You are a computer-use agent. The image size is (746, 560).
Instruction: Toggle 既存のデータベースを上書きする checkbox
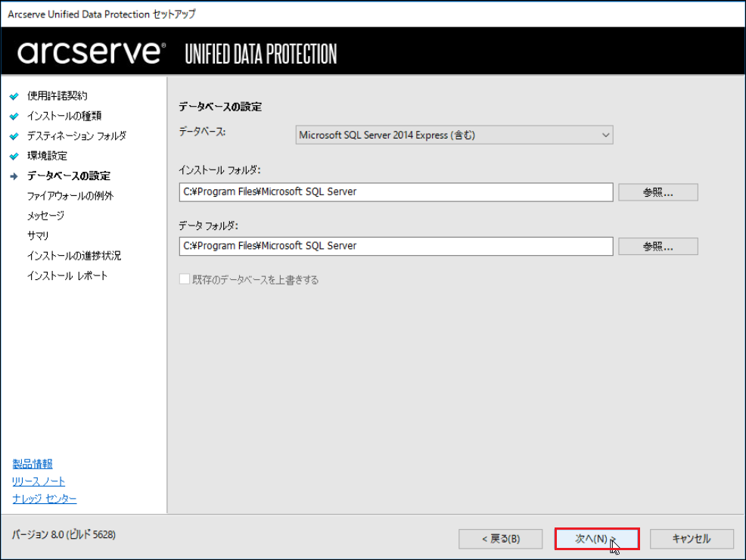tap(185, 279)
